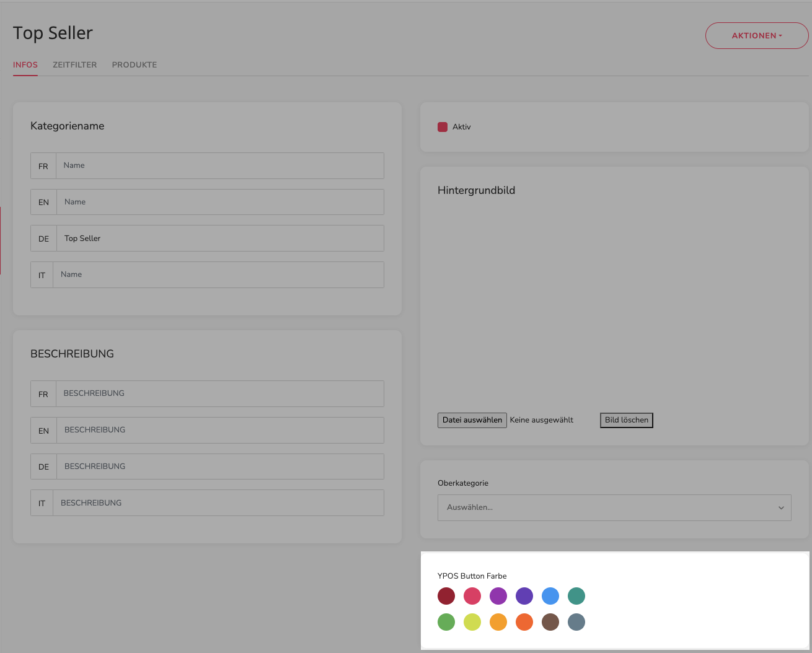812x653 pixels.
Task: Select the blue color swatch
Action: tap(550, 596)
